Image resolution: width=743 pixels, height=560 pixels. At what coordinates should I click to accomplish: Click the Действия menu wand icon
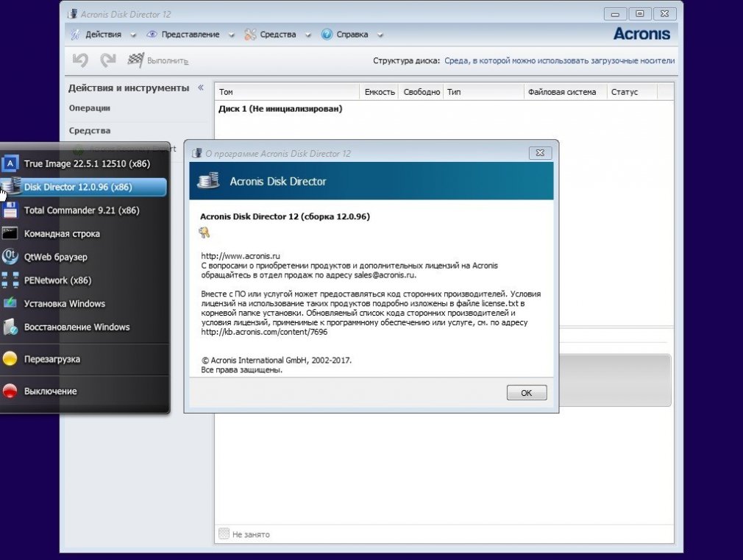[x=75, y=35]
